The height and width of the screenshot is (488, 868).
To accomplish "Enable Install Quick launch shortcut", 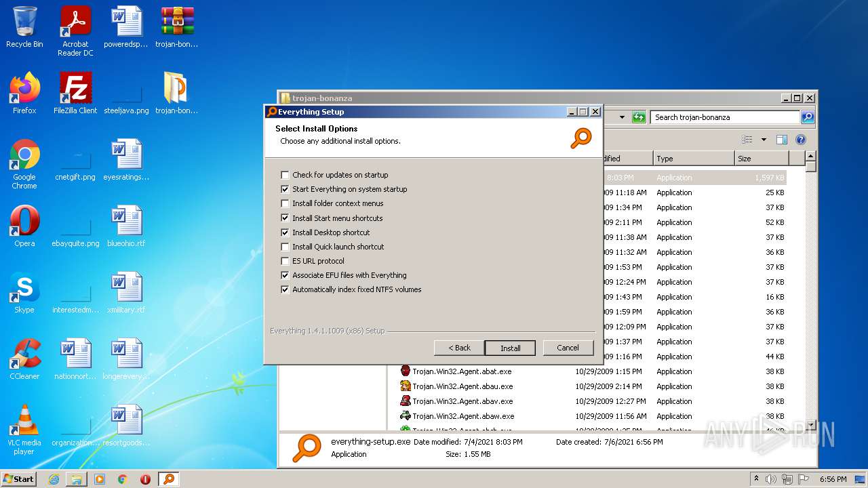I will point(285,247).
